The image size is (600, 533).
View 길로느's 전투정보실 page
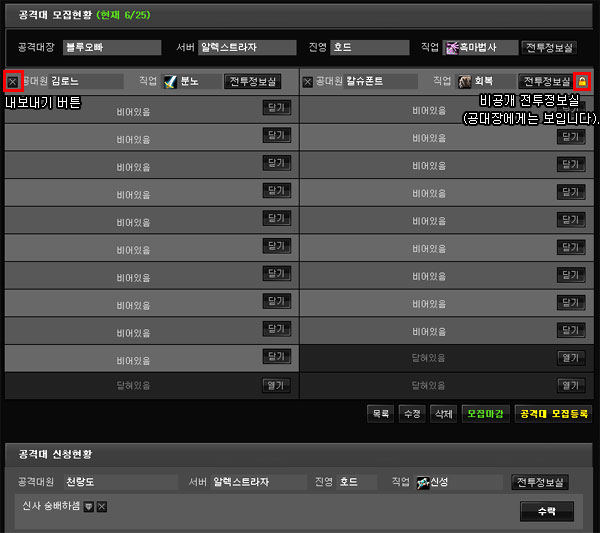(x=252, y=81)
